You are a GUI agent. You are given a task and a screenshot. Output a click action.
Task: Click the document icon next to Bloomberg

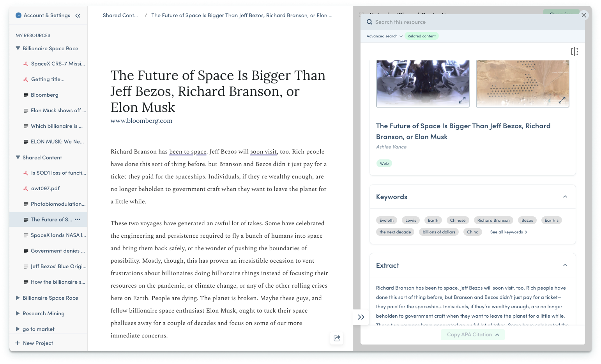click(26, 95)
